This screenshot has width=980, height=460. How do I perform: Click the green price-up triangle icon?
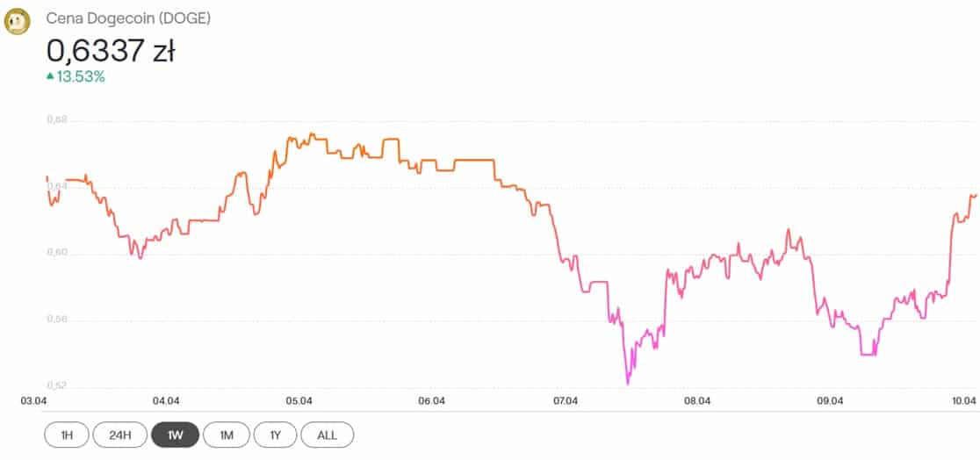coord(50,76)
